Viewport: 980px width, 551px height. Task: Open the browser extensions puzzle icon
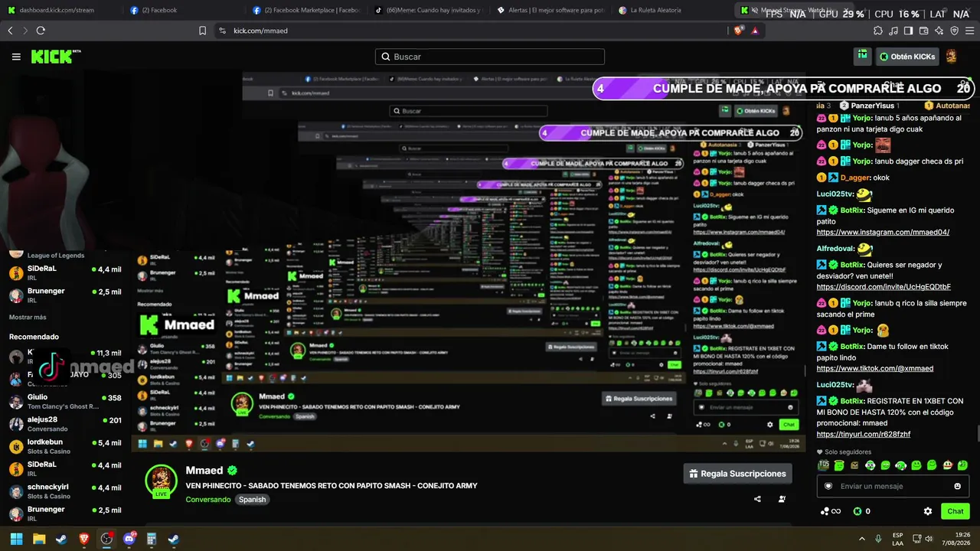tap(878, 31)
